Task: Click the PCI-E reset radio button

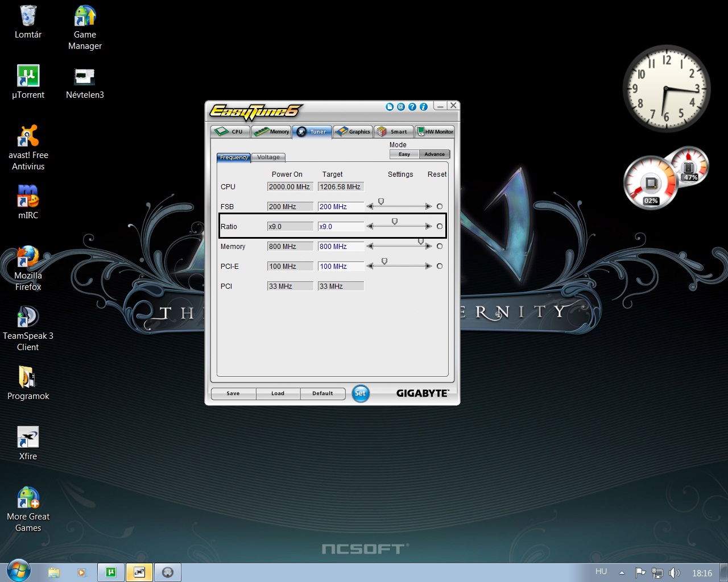Action: coord(440,266)
